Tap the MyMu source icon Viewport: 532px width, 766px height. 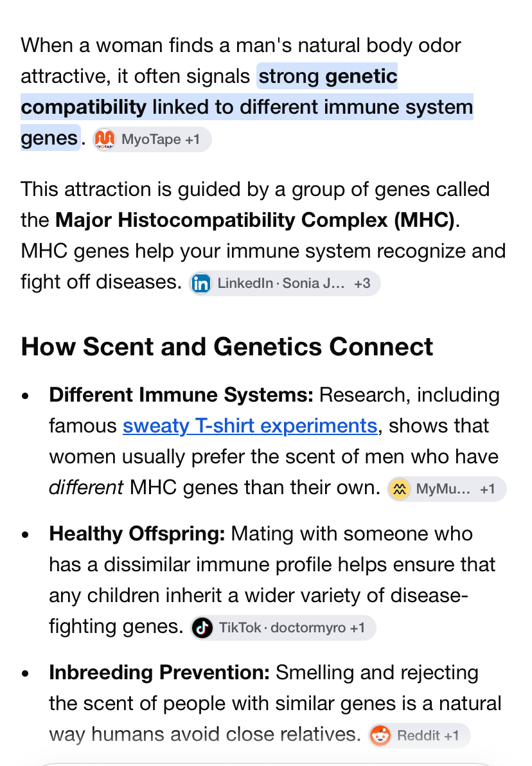(x=399, y=489)
